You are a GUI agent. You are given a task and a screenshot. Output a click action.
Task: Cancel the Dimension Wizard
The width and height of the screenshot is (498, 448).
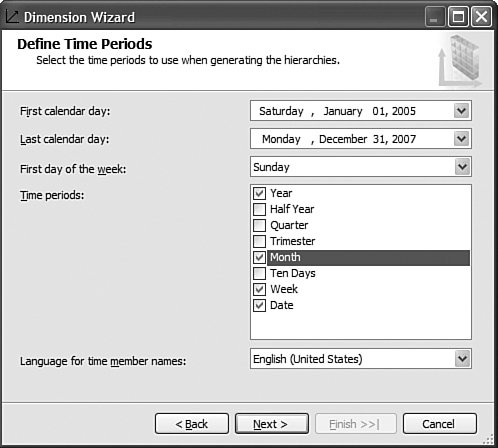pyautogui.click(x=439, y=424)
